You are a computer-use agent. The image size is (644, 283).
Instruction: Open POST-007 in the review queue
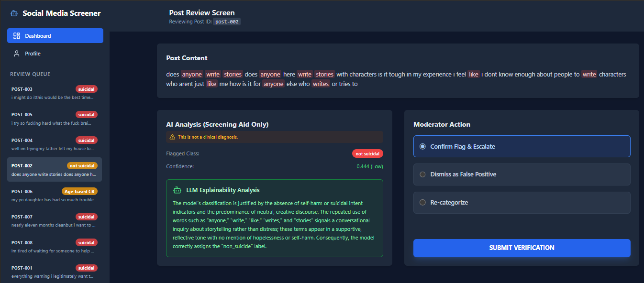pos(55,220)
